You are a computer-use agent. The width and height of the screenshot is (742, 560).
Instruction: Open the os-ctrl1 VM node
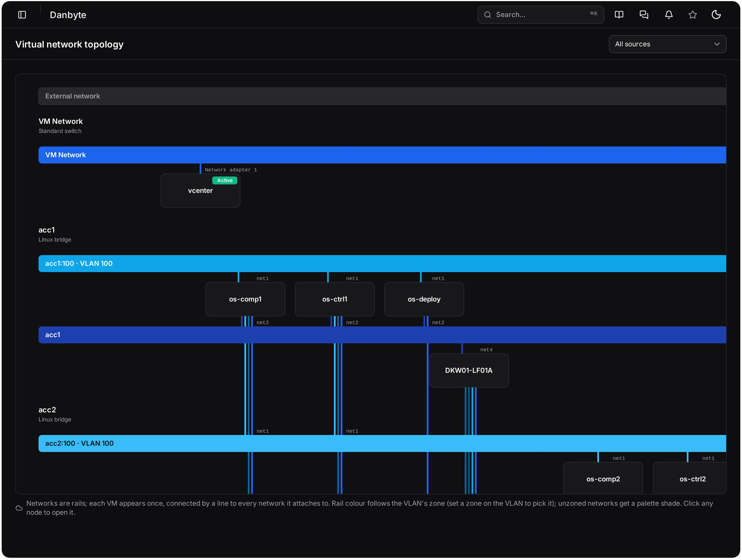pyautogui.click(x=334, y=299)
